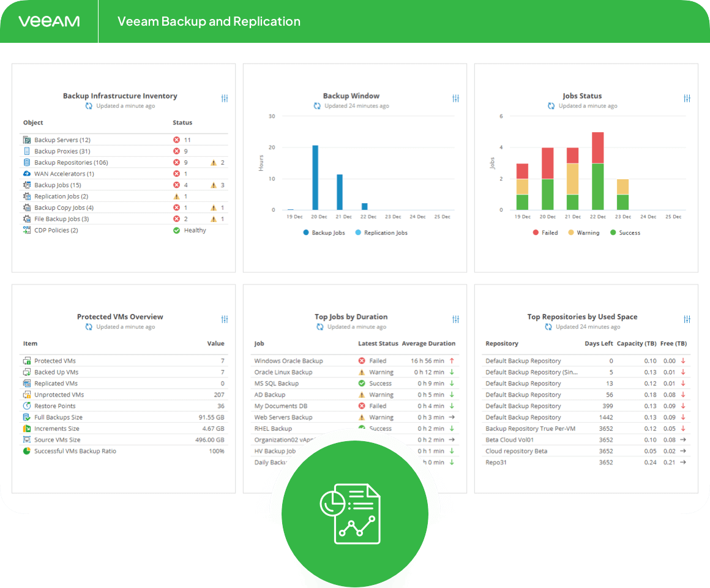This screenshot has width=710, height=588.
Task: Click refresh icon under Top Jobs by Duration
Action: tap(319, 327)
